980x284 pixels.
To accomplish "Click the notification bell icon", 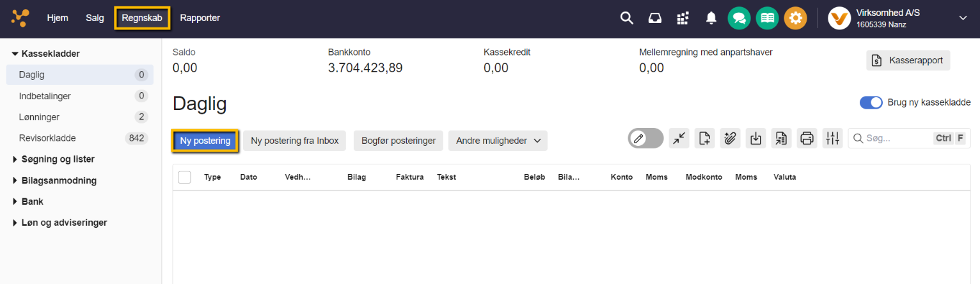I will click(711, 18).
